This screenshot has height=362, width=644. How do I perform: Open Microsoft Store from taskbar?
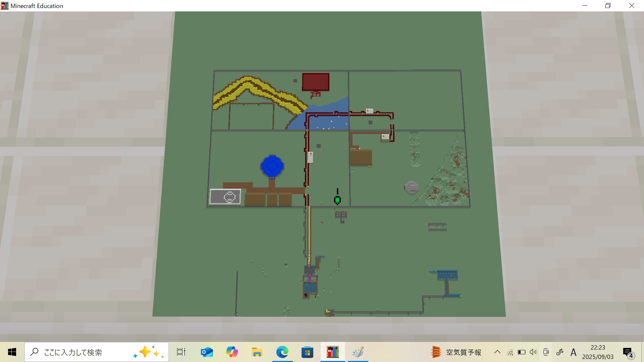307,352
